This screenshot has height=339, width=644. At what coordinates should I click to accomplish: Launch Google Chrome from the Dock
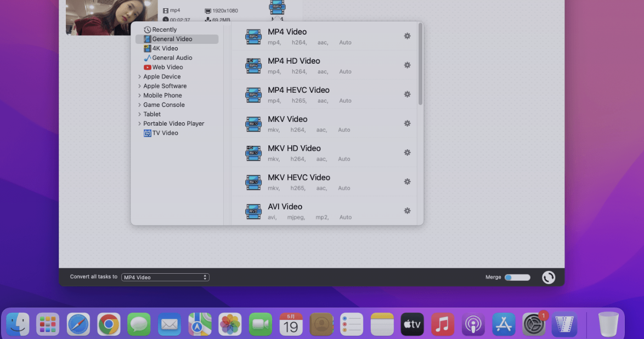pos(109,324)
